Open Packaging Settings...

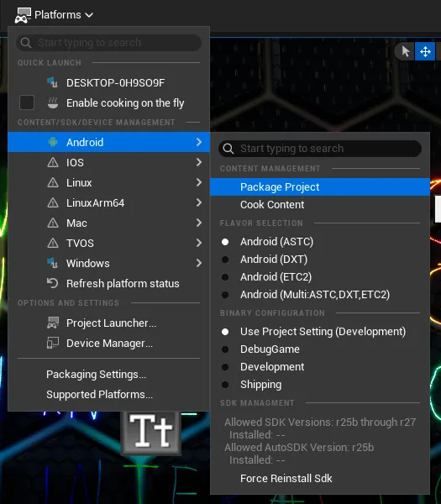[108, 375]
